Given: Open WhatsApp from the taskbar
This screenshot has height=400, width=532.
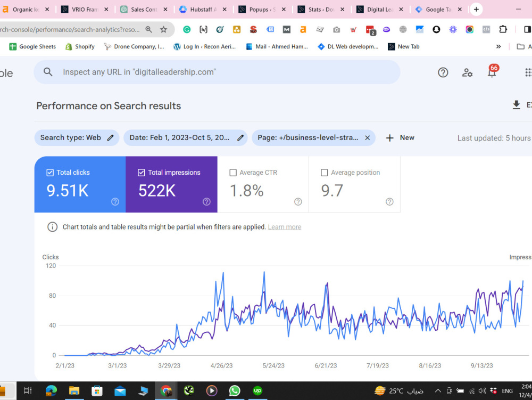Looking at the screenshot, I should [x=235, y=390].
